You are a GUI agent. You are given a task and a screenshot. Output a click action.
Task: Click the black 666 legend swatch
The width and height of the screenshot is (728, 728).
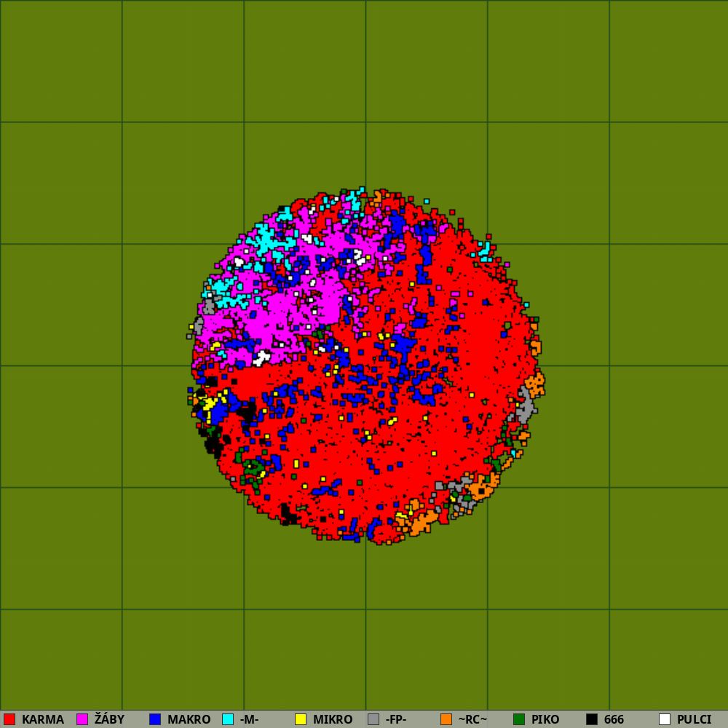tap(592, 719)
